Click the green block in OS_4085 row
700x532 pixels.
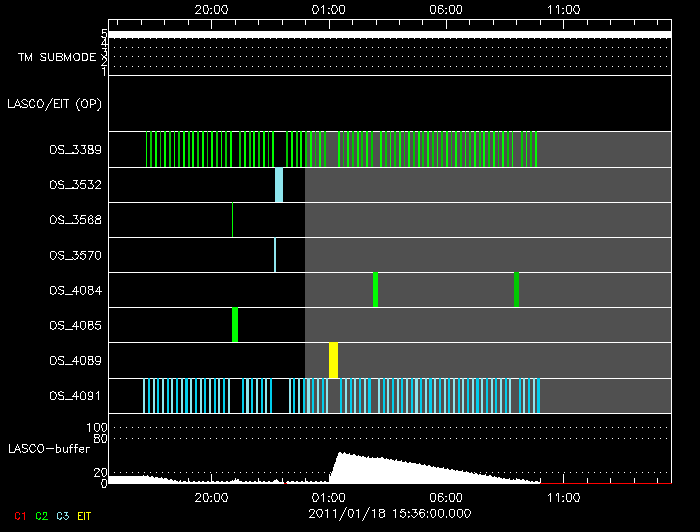235,325
